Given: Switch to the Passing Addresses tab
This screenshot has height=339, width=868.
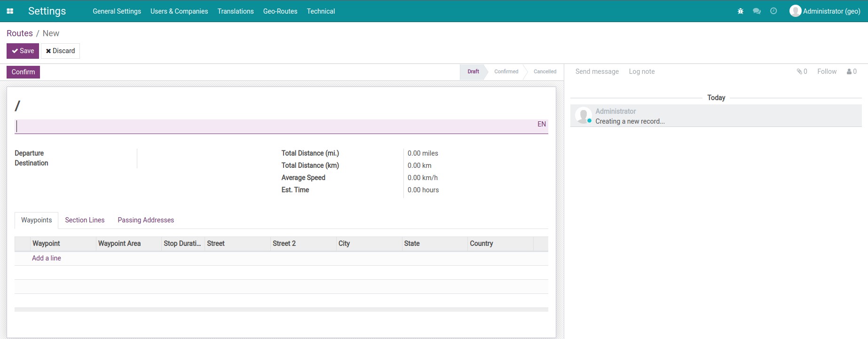Looking at the screenshot, I should coord(146,220).
